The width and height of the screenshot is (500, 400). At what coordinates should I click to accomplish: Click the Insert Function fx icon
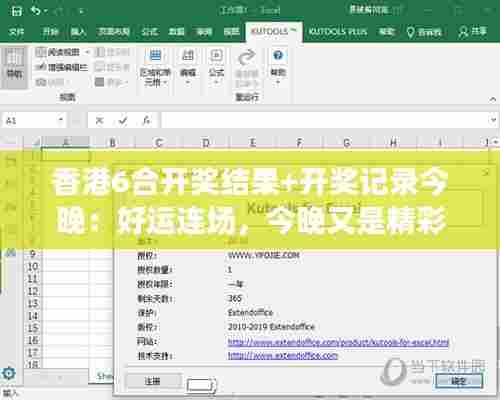[146, 120]
